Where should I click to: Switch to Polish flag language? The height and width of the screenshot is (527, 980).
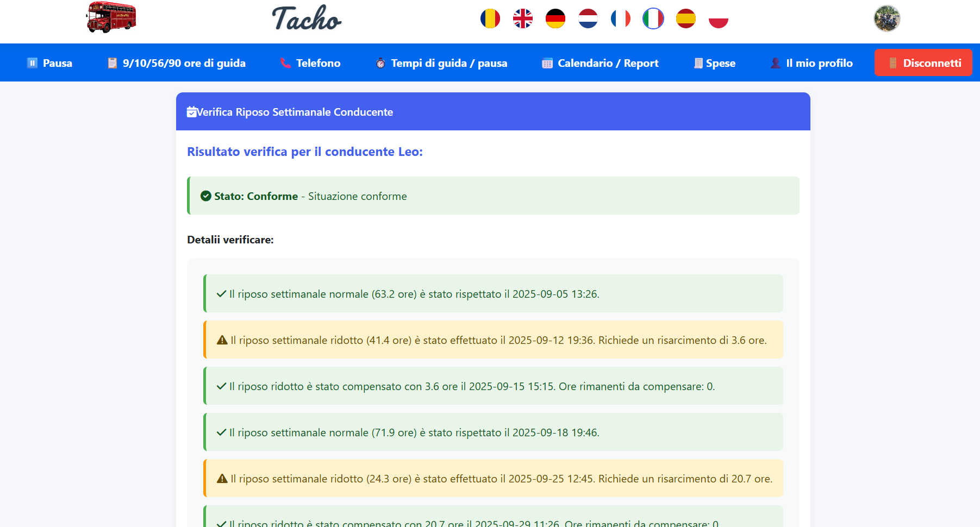coord(718,19)
